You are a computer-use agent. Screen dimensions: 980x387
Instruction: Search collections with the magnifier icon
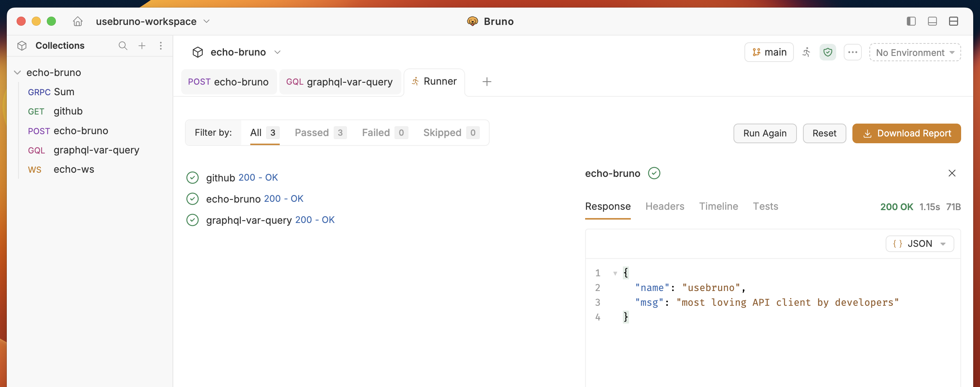coord(123,46)
